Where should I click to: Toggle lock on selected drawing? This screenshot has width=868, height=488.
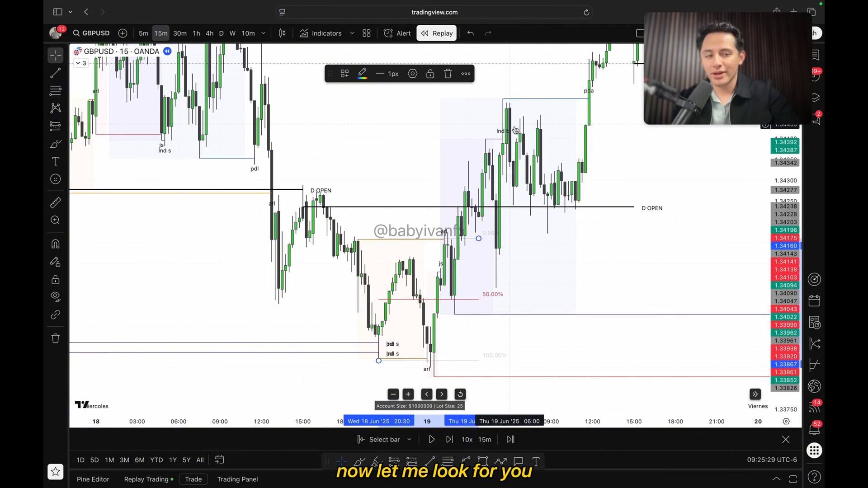click(430, 74)
